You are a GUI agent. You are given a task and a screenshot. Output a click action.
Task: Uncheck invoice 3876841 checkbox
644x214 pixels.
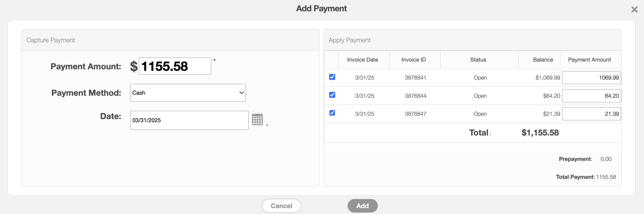[332, 77]
